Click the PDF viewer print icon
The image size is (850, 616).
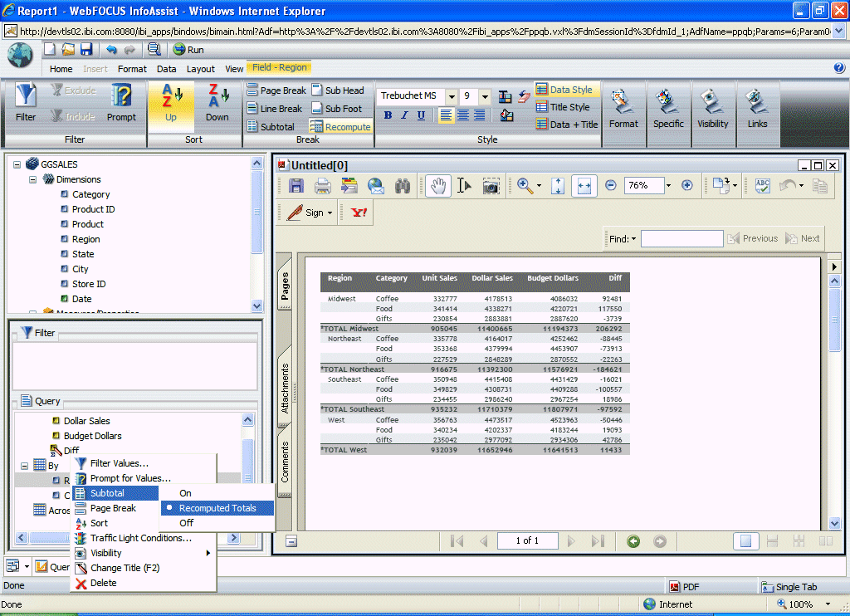tap(323, 186)
